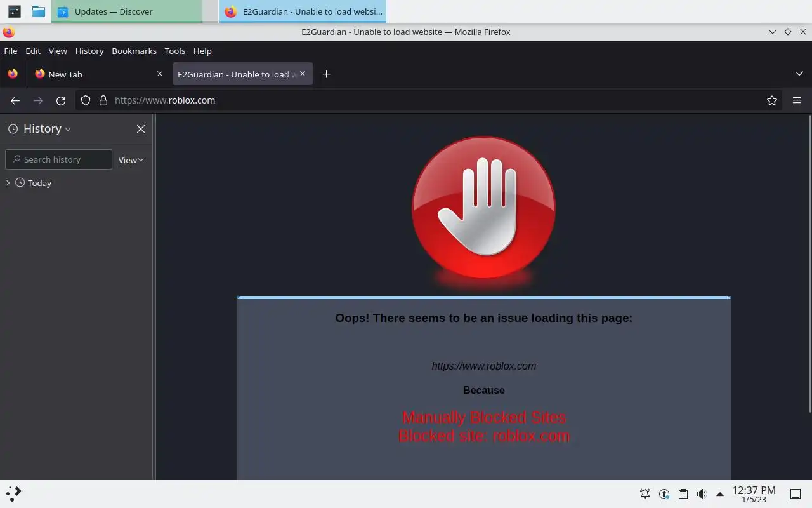Open the Edit menu
Image resolution: width=812 pixels, height=508 pixels.
[33, 51]
